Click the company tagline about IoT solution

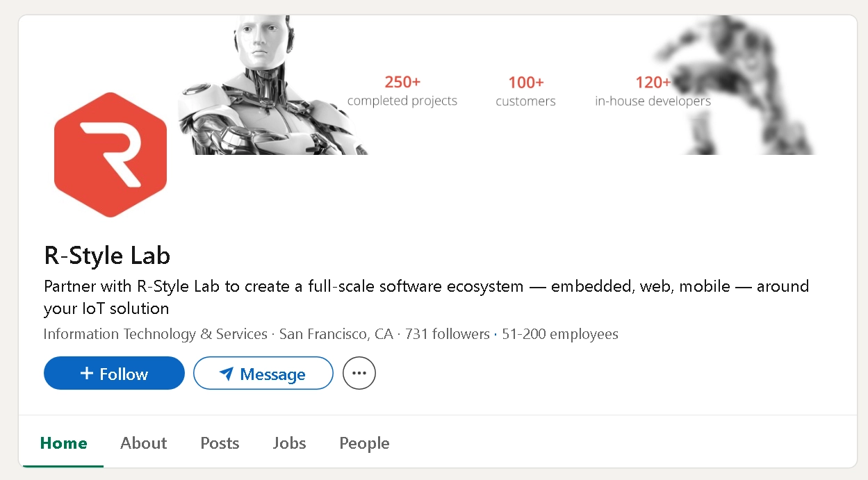tap(426, 297)
